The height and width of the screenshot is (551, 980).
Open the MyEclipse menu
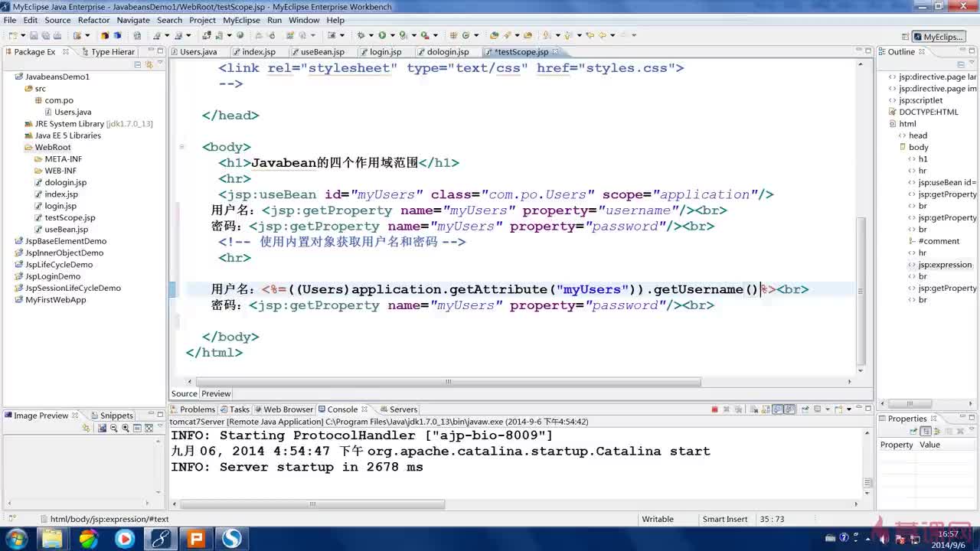click(x=241, y=20)
